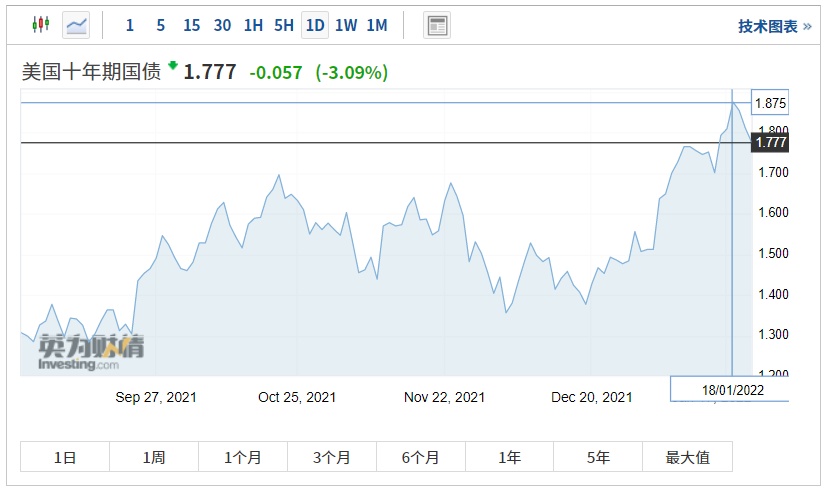Select the 5H interval
This screenshot has width=825, height=490.
(284, 25)
